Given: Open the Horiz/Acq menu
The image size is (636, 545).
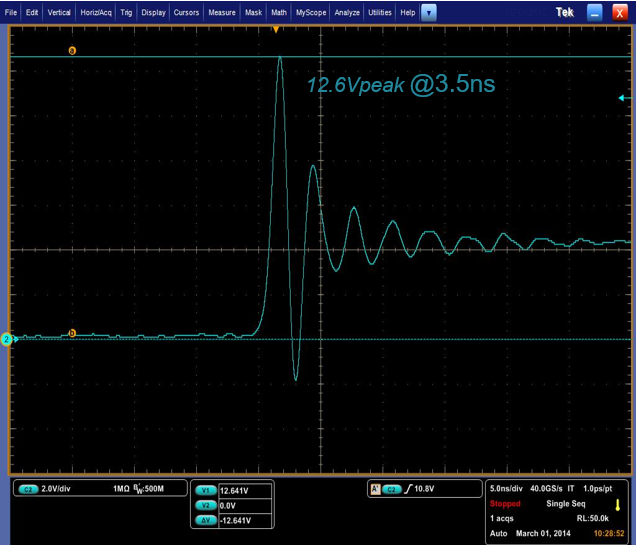Looking at the screenshot, I should [x=95, y=13].
